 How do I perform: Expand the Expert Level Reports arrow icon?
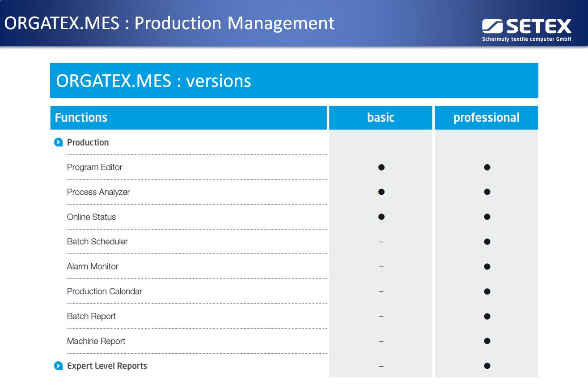coord(58,366)
